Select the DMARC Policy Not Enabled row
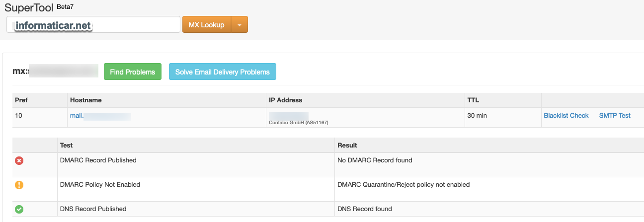Viewport: 644px width, 222px height. (328, 189)
